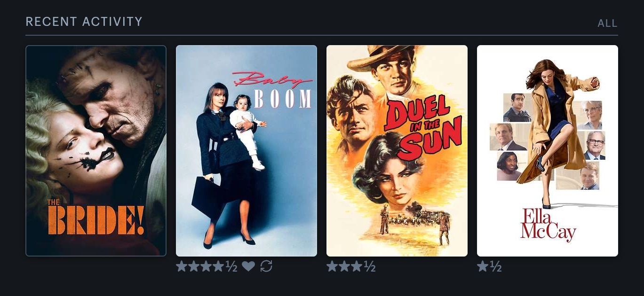Click the second star under Duel in the Sun
Viewport: 644px width, 296px height.
[344, 267]
